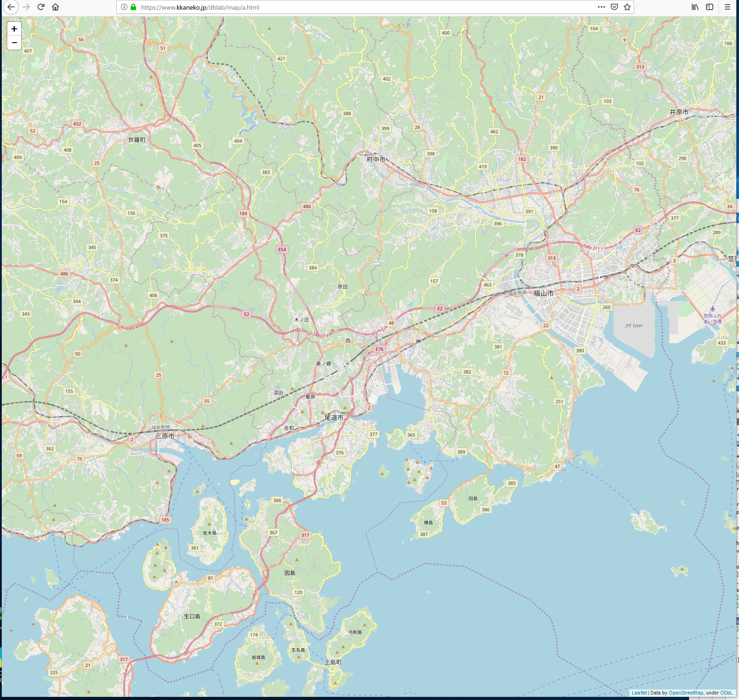The image size is (739, 700).
Task: Bookmark this page with star icon
Action: coord(627,7)
